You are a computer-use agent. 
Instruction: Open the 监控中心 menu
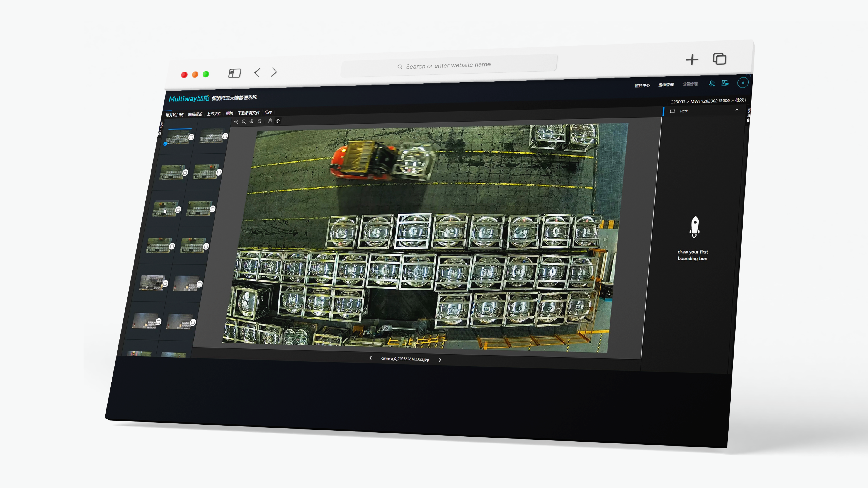coord(642,86)
